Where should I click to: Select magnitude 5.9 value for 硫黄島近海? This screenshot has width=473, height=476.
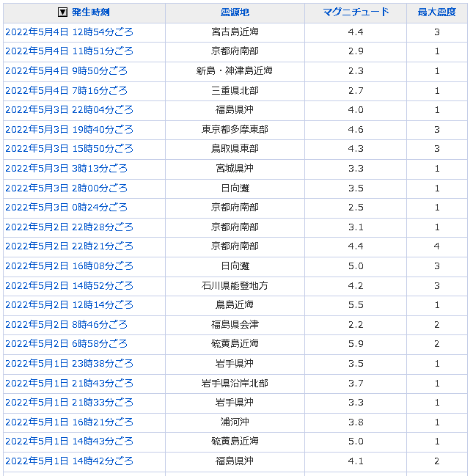click(x=356, y=344)
